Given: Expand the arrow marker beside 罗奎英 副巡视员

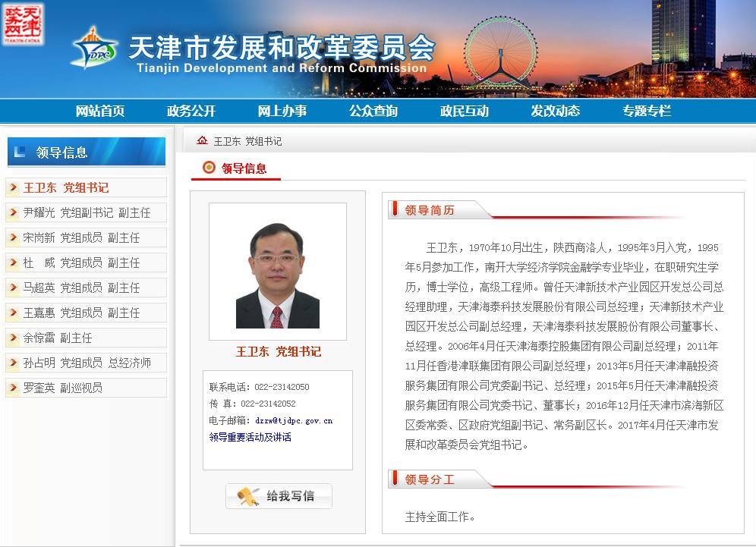Looking at the screenshot, I should point(12,388).
